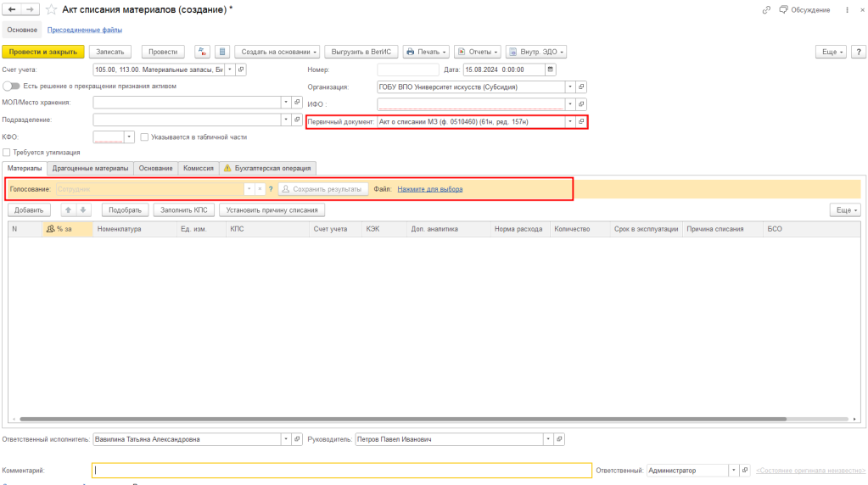This screenshot has height=485, width=868.
Task: Click the document structure list icon
Action: [x=222, y=52]
